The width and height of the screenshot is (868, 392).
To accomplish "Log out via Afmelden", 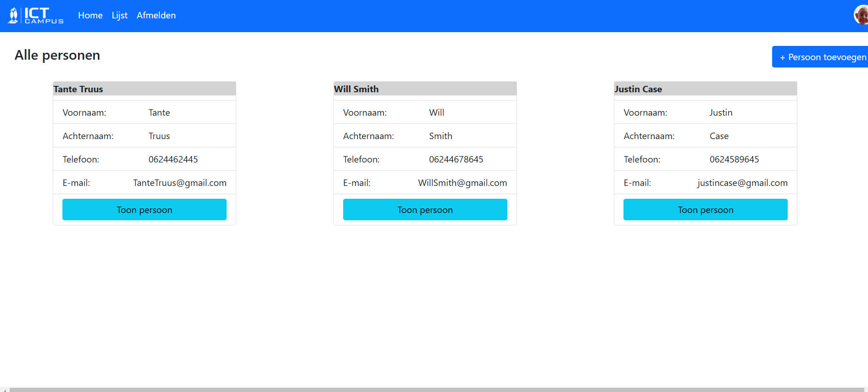I will 156,16.
